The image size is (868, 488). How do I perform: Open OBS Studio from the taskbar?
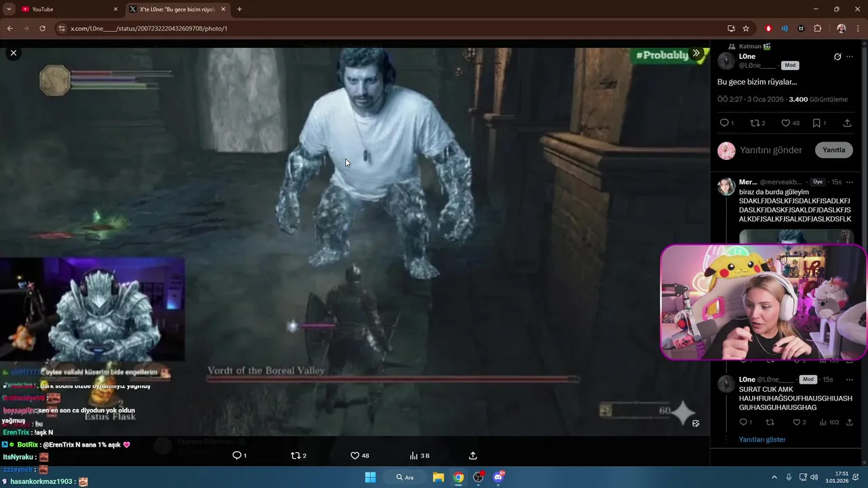point(479,477)
